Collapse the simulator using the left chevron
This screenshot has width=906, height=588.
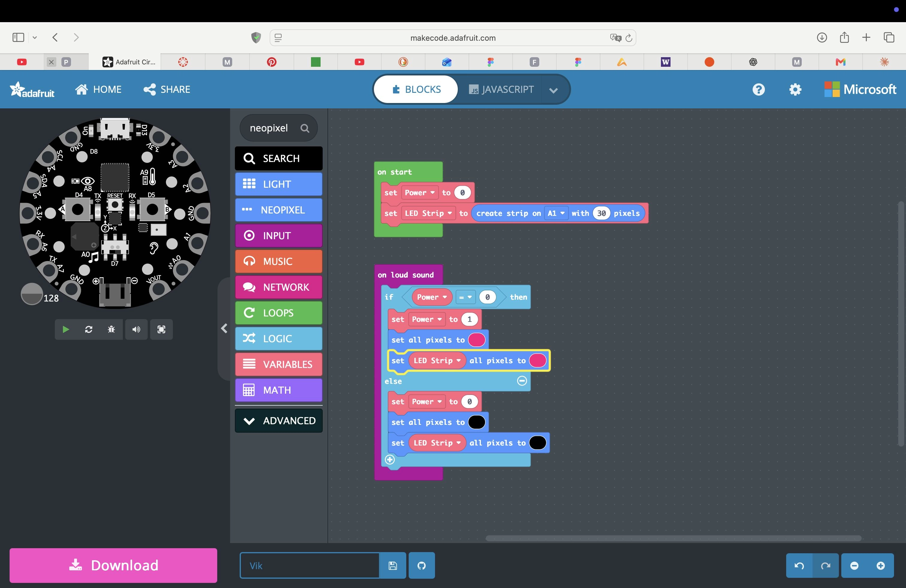(x=224, y=328)
